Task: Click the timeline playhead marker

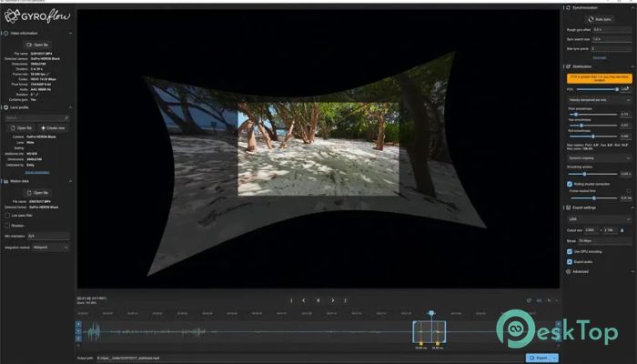Action: [431, 313]
